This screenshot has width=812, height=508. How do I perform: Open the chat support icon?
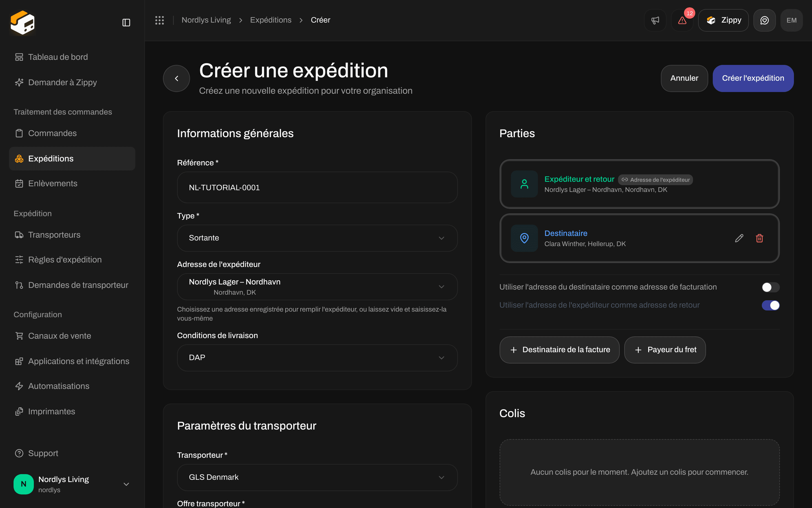click(x=764, y=20)
